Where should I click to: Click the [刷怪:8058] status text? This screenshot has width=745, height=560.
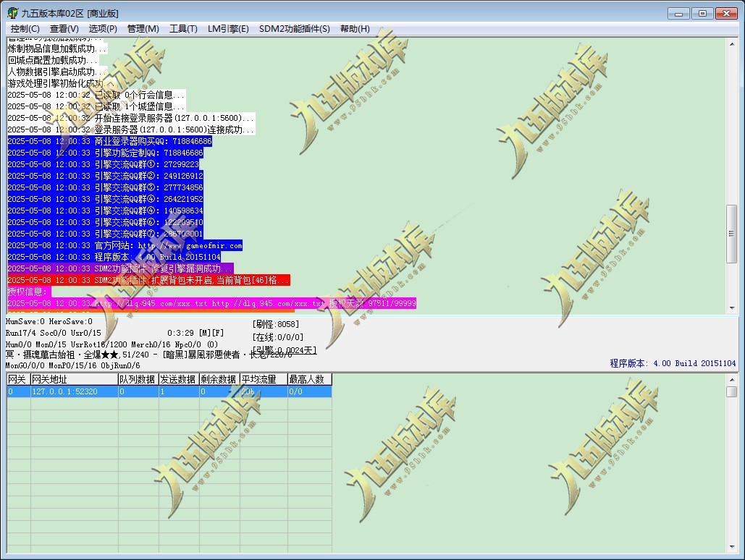pyautogui.click(x=276, y=324)
